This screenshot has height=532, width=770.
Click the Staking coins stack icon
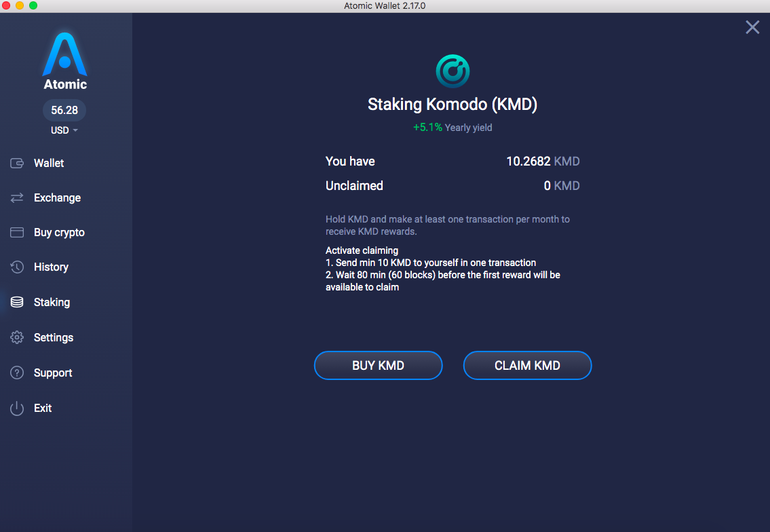pyautogui.click(x=17, y=302)
